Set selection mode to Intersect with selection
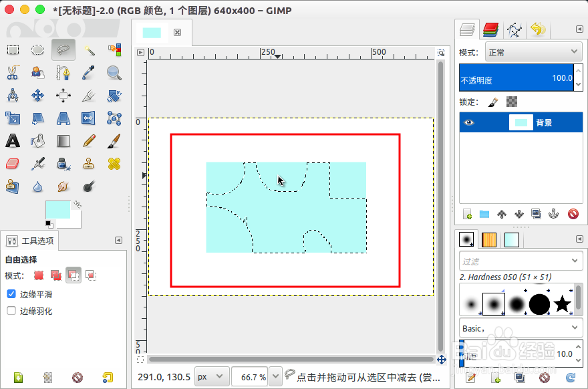Viewport: 588px width, 389px height. click(91, 276)
